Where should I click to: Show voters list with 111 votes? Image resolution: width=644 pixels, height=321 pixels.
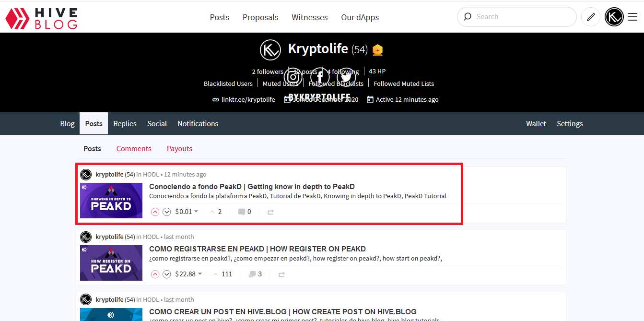click(222, 274)
